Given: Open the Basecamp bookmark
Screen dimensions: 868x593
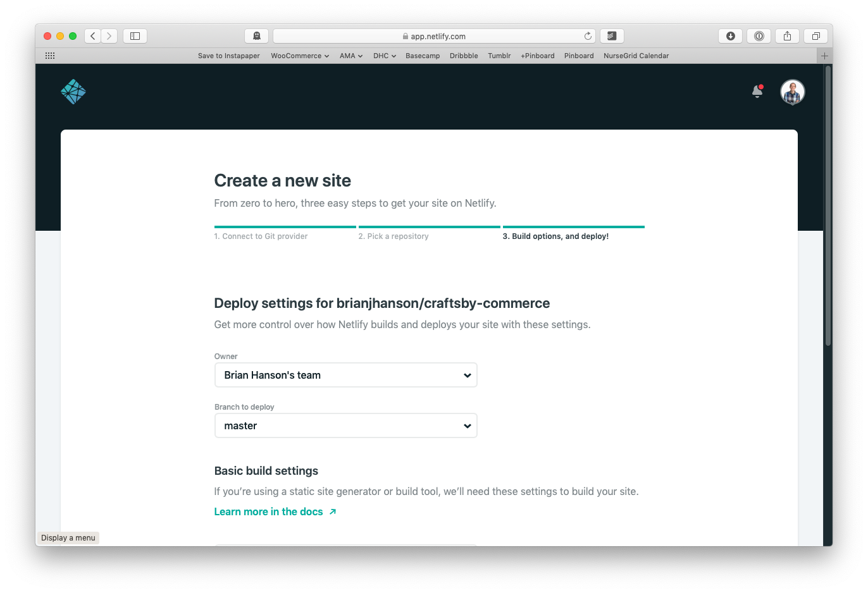Looking at the screenshot, I should [423, 56].
